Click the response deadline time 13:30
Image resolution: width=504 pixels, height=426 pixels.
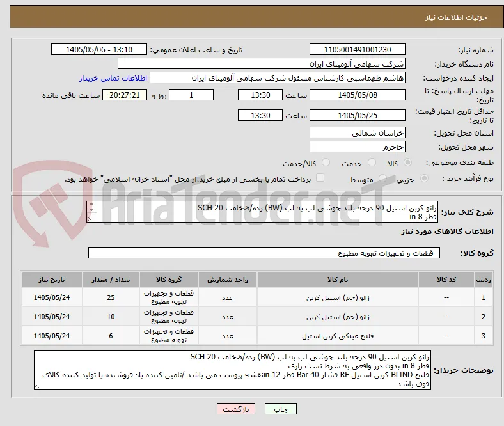point(260,95)
